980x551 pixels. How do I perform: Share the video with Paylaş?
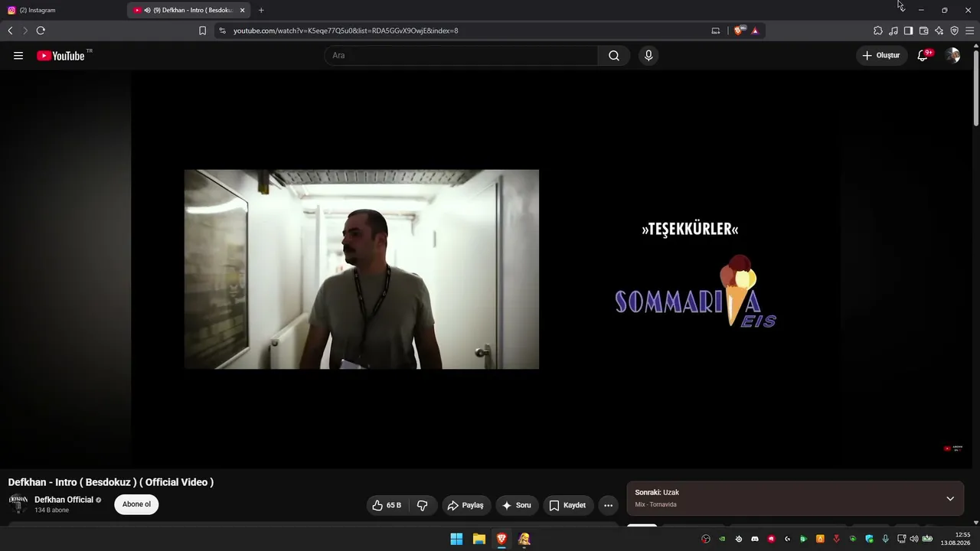click(466, 505)
